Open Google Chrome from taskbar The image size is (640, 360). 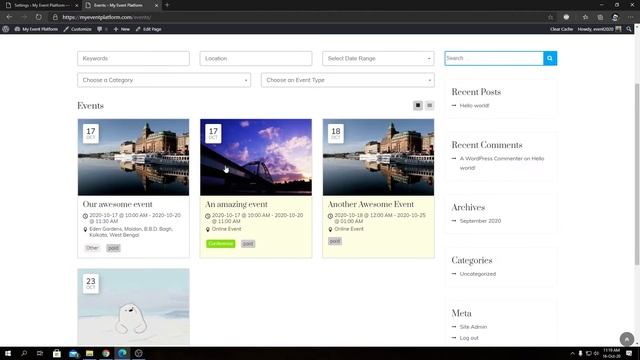tap(106, 353)
